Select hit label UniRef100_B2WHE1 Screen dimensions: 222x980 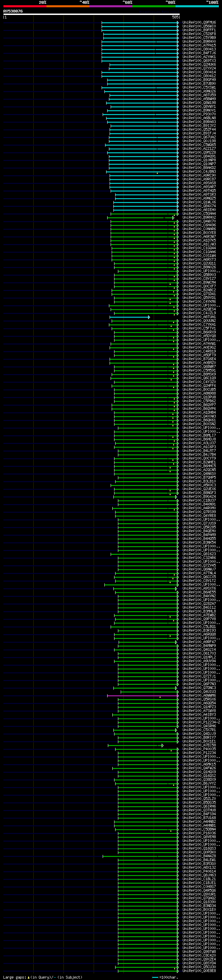(x=199, y=462)
